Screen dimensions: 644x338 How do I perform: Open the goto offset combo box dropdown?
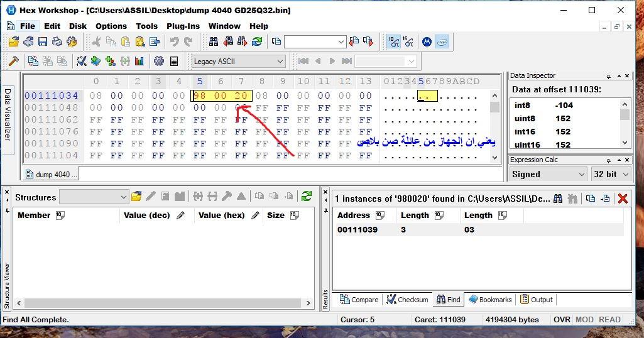coord(341,42)
